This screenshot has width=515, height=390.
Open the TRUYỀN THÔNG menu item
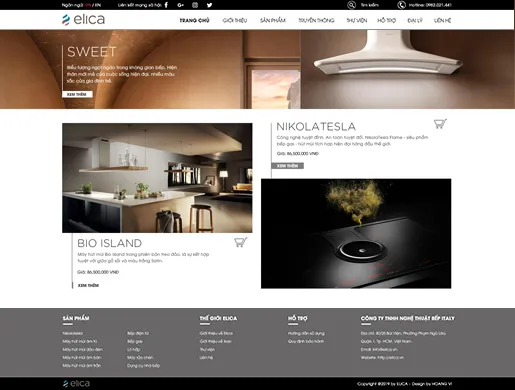point(316,20)
